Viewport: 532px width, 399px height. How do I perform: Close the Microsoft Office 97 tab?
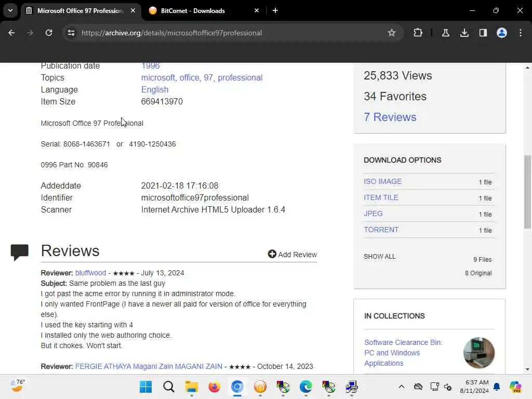(x=133, y=10)
